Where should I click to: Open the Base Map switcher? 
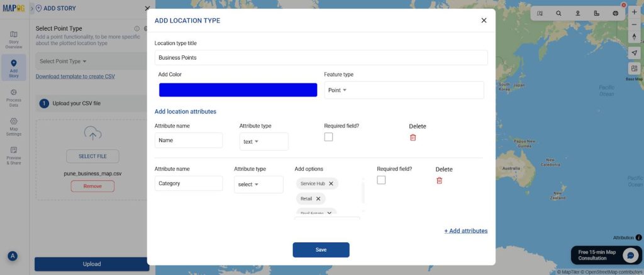tap(634, 68)
